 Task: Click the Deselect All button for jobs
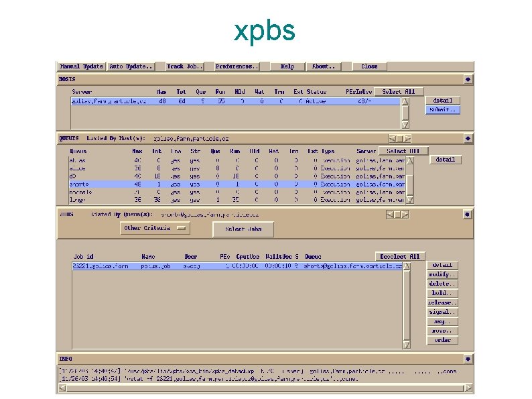[x=400, y=257]
